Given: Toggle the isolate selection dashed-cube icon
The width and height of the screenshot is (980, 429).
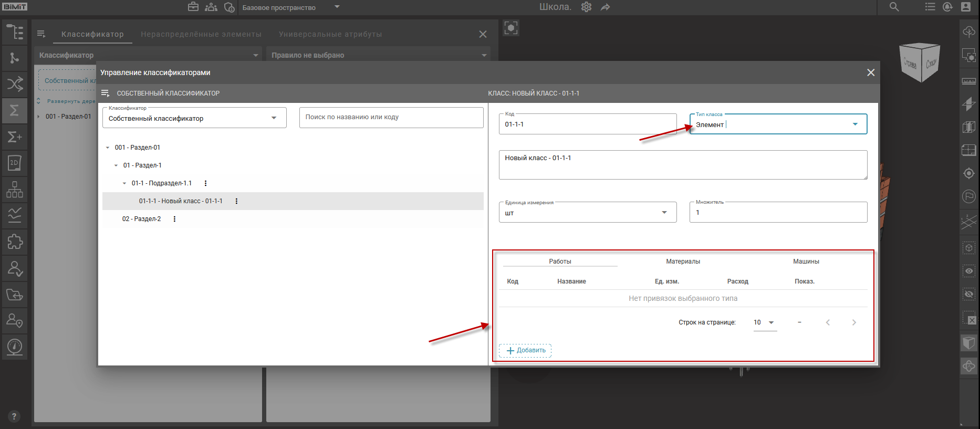Looking at the screenshot, I should point(969,248).
